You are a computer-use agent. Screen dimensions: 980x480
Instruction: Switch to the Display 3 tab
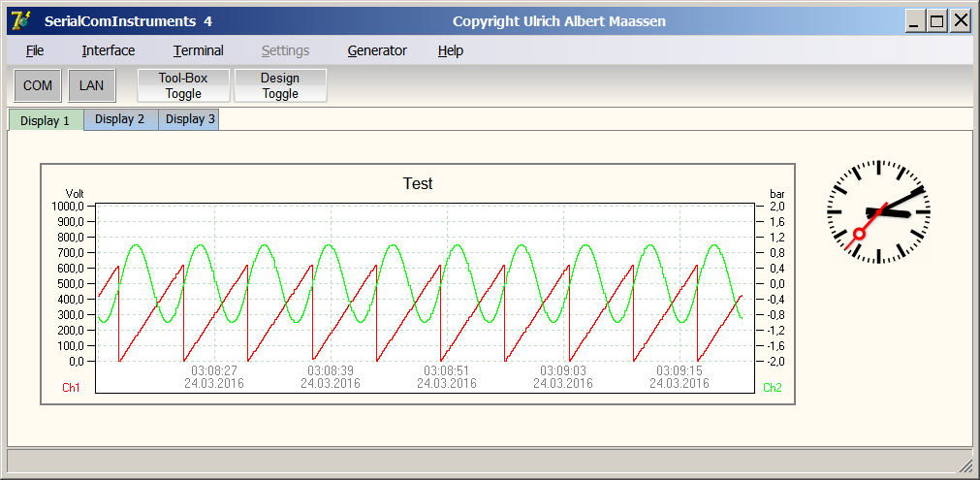[190, 118]
